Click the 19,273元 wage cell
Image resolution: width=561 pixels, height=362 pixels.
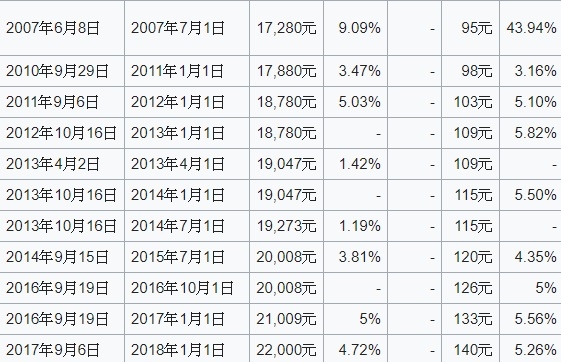point(286,226)
